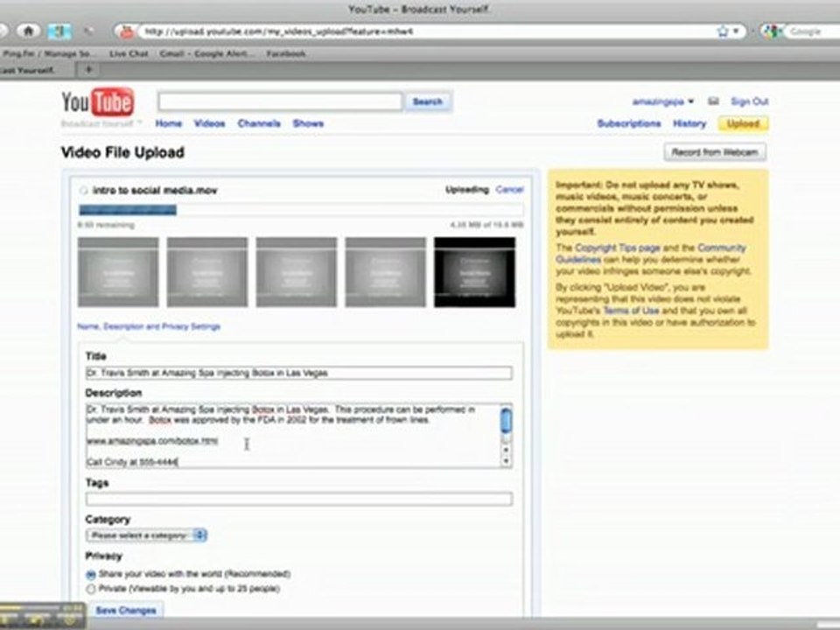This screenshot has height=630, width=840.
Task: Select the fourth video thumbnail
Action: (x=386, y=272)
